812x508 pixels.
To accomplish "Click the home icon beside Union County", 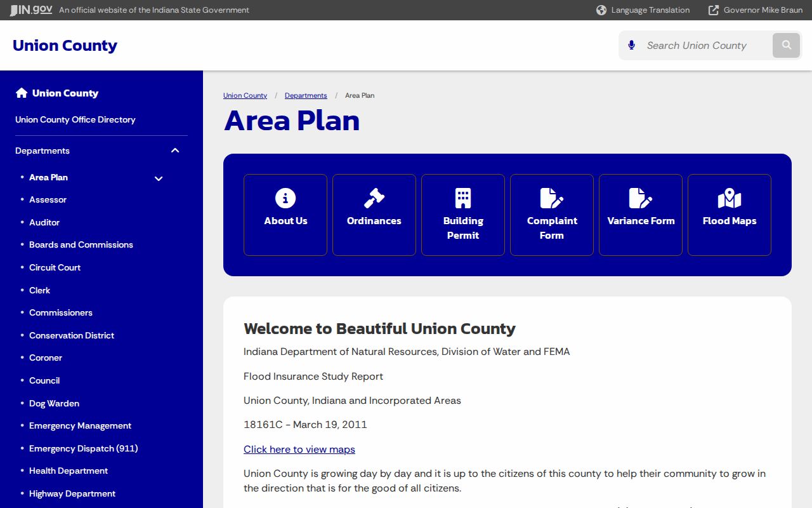I will (22, 93).
